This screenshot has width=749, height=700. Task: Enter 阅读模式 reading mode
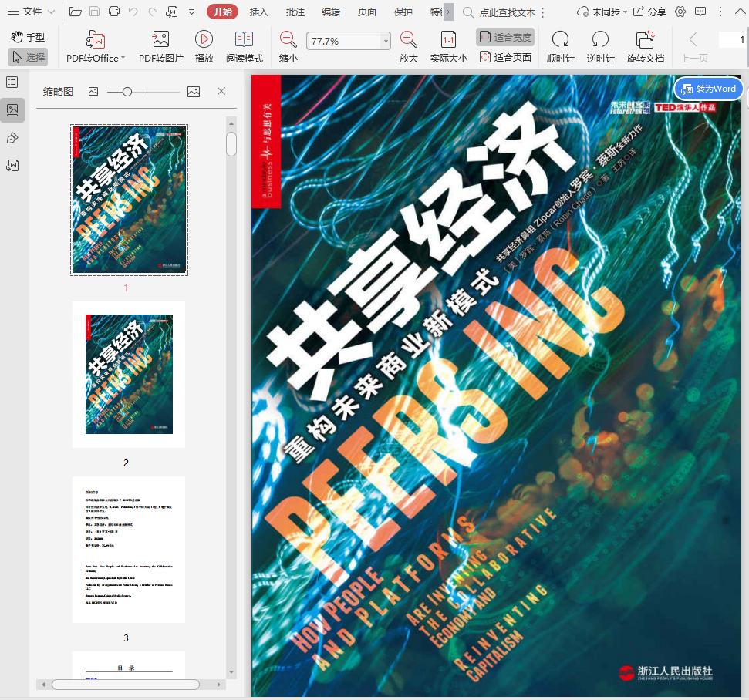tap(244, 47)
